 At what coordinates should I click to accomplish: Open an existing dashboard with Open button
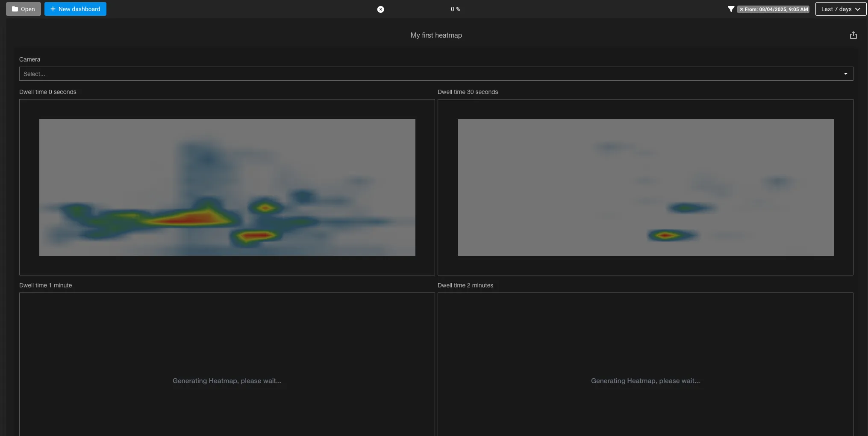[24, 9]
